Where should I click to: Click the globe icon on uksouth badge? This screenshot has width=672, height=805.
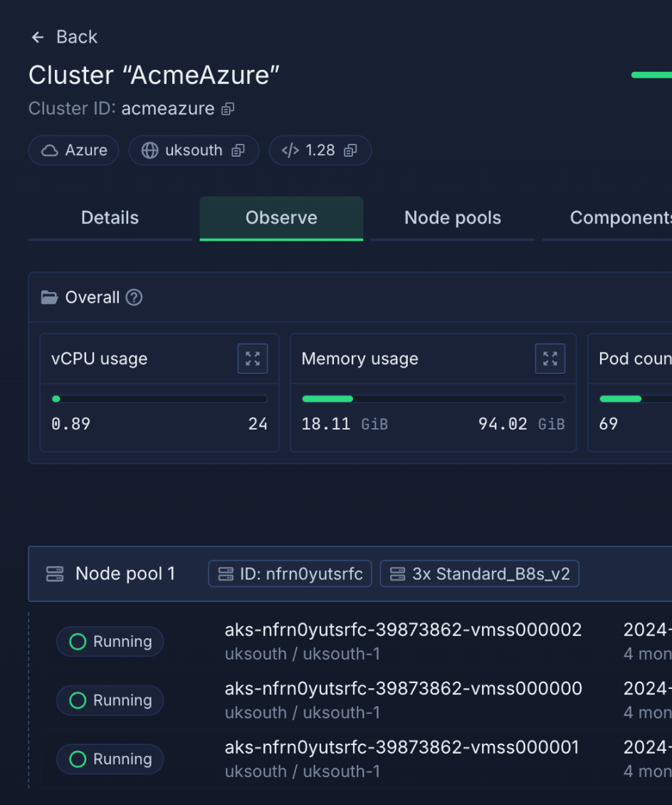(x=149, y=150)
